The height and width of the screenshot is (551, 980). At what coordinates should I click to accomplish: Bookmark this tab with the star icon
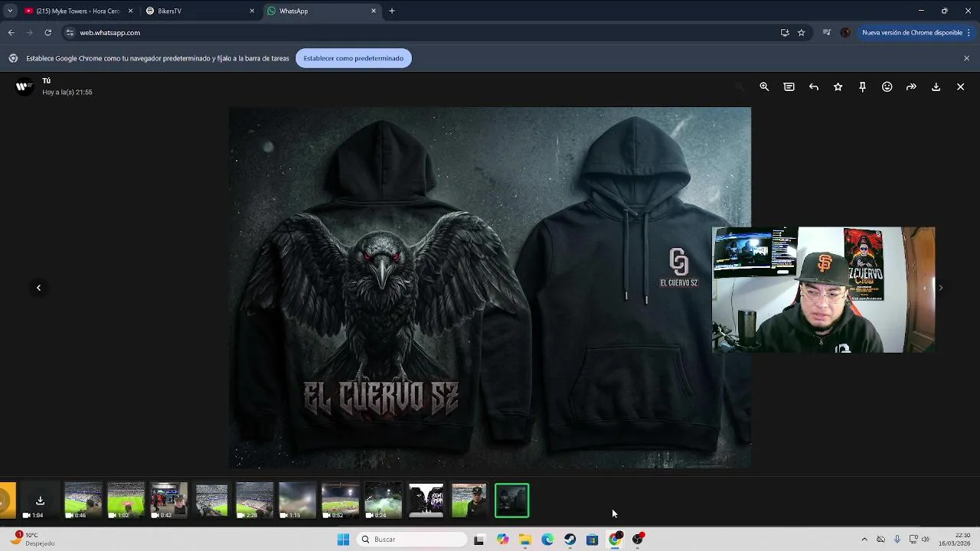point(801,33)
